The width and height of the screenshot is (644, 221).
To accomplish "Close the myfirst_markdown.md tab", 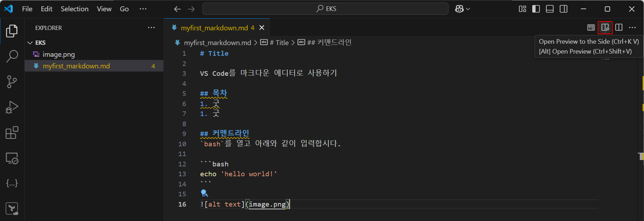I will pos(262,27).
